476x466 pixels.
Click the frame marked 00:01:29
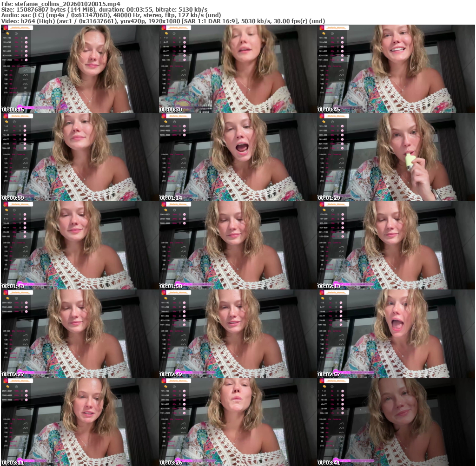coord(396,157)
